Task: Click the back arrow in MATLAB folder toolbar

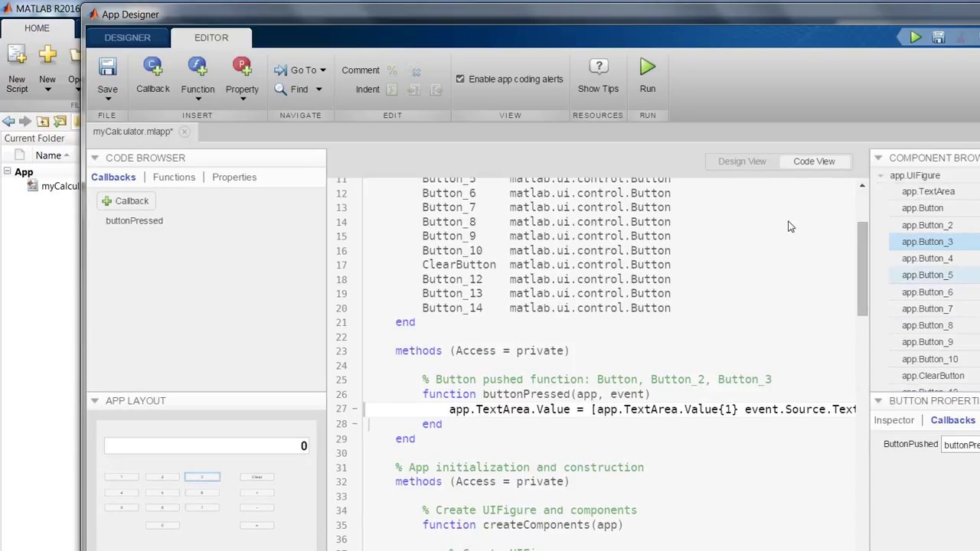Action: [x=8, y=121]
